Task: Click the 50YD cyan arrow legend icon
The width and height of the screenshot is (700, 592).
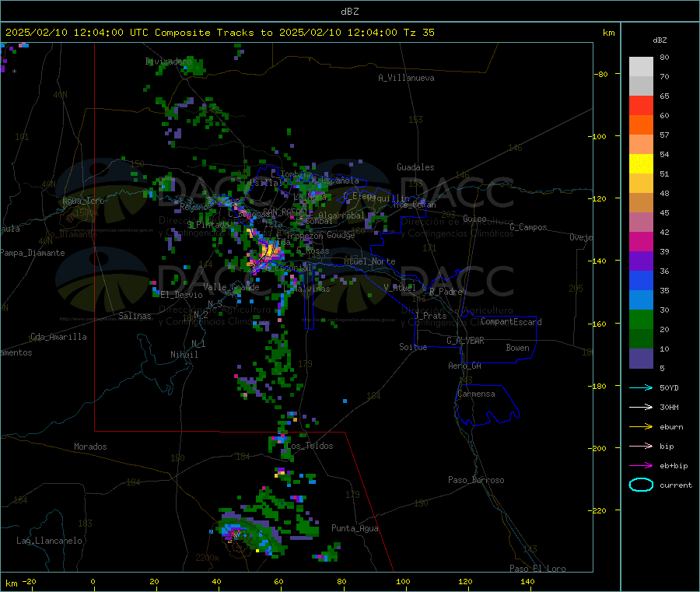Action: tap(641, 387)
